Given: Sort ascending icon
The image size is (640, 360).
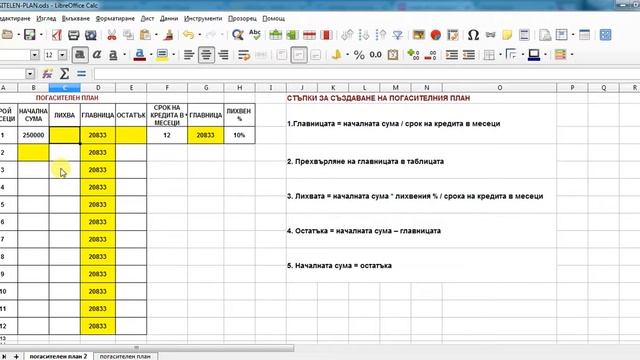Looking at the screenshot, I should (x=364, y=35).
